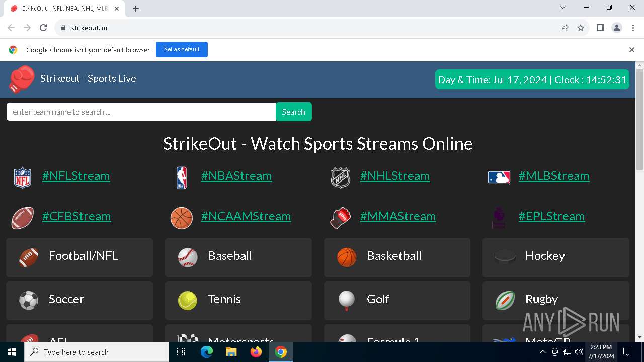This screenshot has height=362, width=644.
Task: Open the notification center icon
Action: [627, 352]
